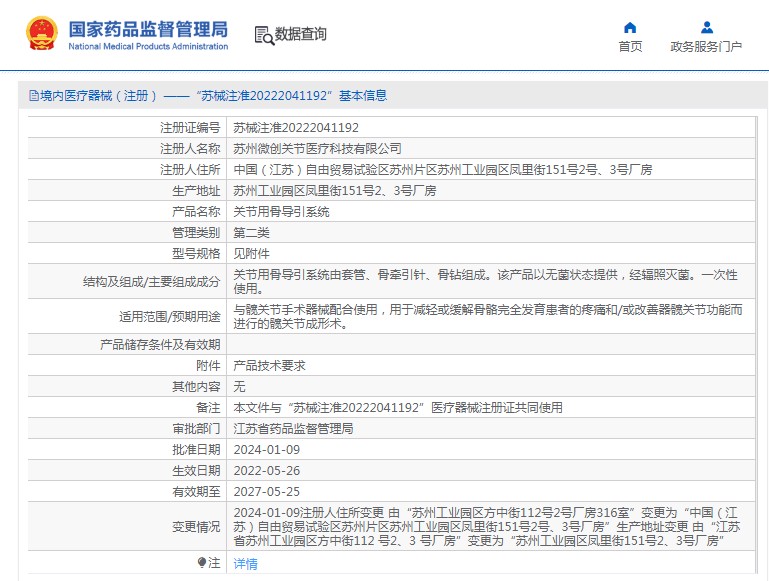This screenshot has height=581, width=769.
Task: Click the 备注 label
Action: (x=208, y=408)
